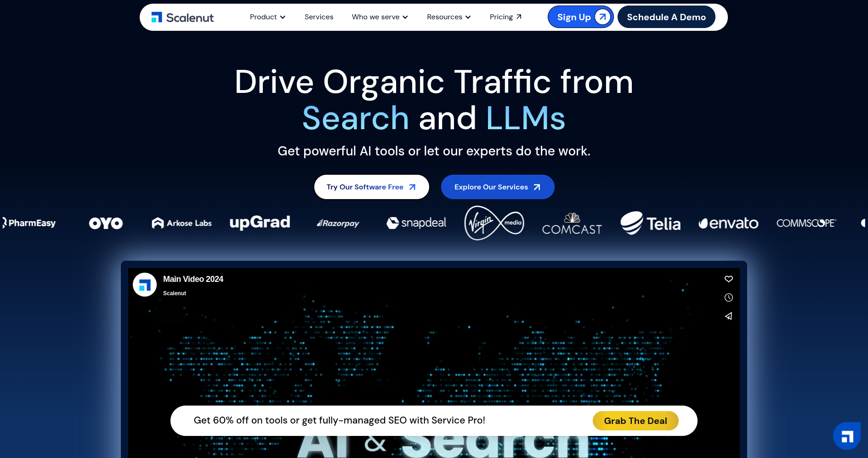Image resolution: width=868 pixels, height=458 pixels.
Task: Like the video with the heart icon
Action: pos(729,279)
